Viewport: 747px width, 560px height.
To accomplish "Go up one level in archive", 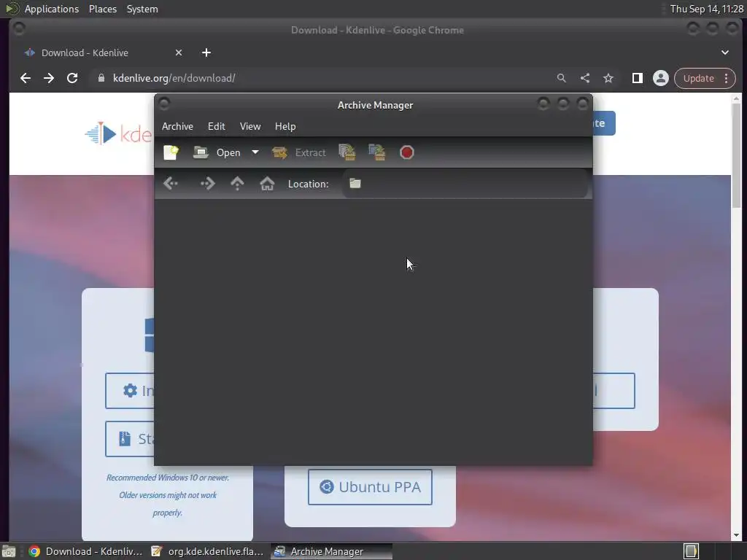I will point(237,183).
